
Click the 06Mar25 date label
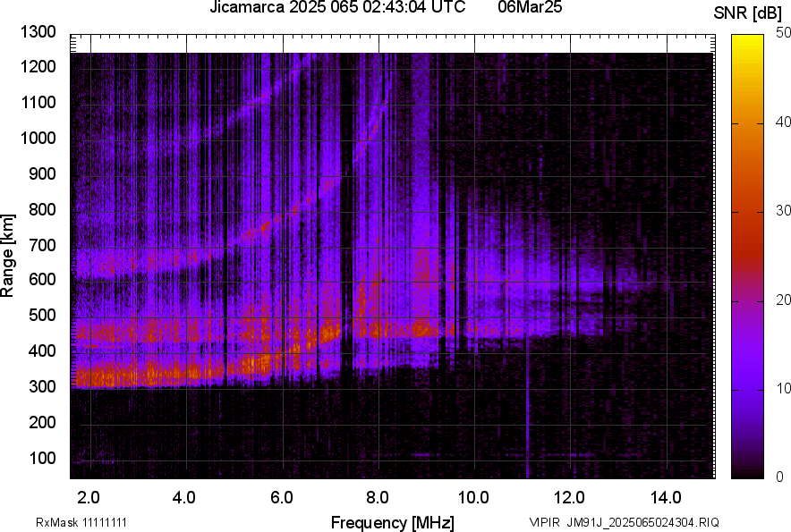click(529, 8)
